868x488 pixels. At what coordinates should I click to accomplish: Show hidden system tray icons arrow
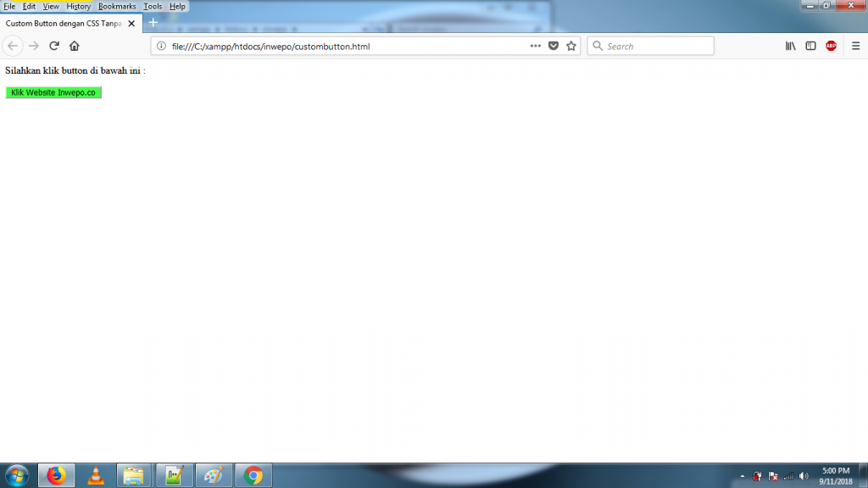pyautogui.click(x=743, y=476)
